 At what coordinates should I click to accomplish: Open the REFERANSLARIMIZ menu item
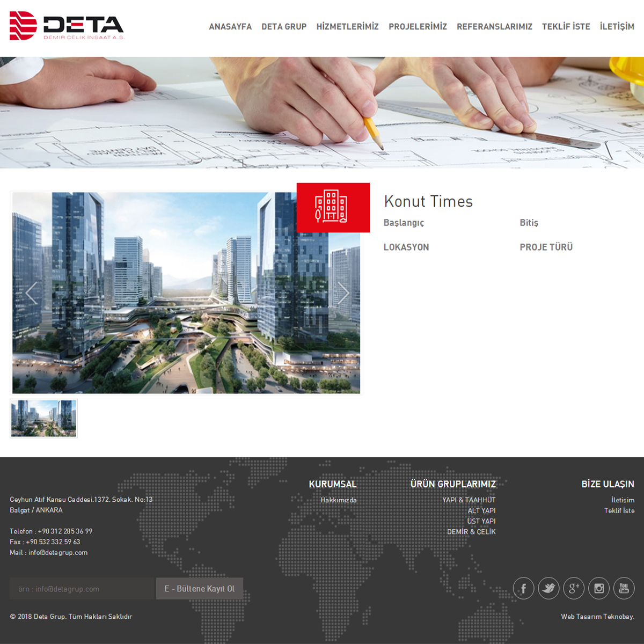pos(494,27)
